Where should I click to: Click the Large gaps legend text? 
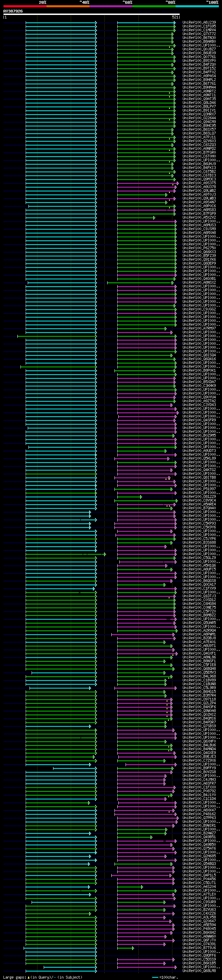tap(43, 977)
